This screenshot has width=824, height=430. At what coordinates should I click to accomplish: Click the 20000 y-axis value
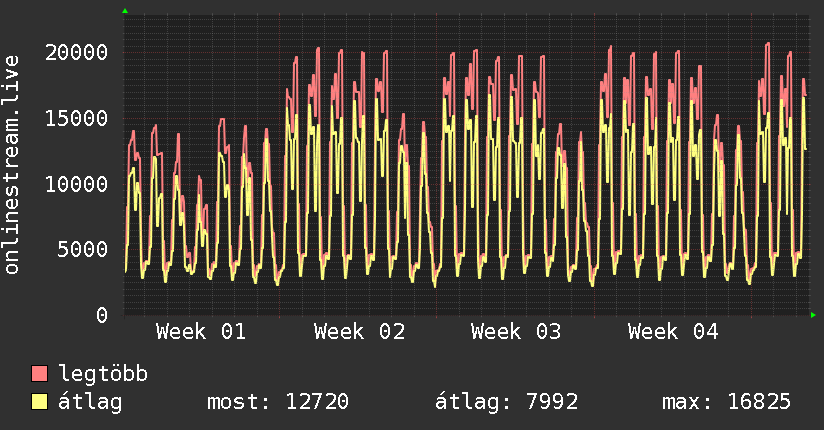[x=79, y=52]
